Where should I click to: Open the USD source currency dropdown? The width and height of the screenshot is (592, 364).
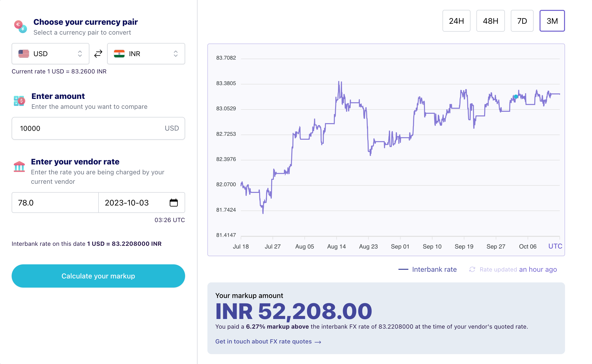coord(50,54)
